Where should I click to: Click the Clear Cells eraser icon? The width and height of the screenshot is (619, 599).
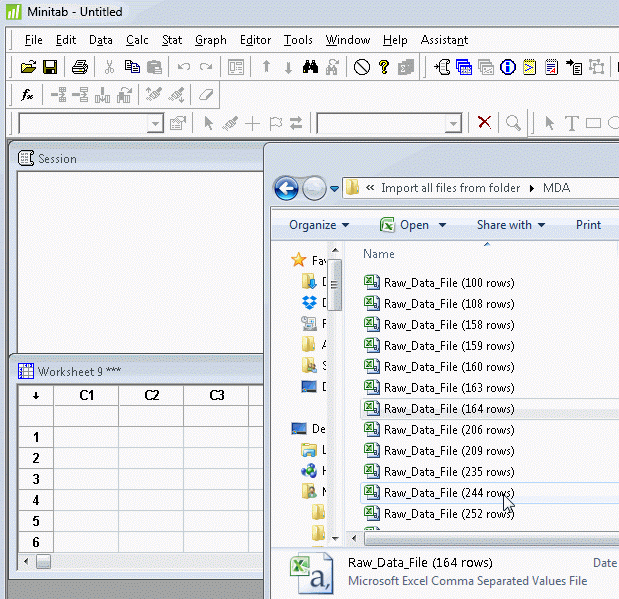click(x=206, y=95)
